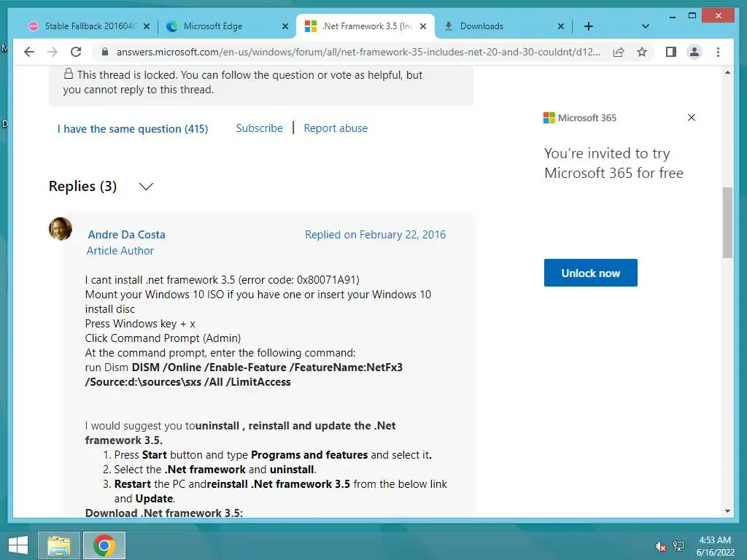Open the tab search dropdown chevron
The width and height of the screenshot is (747, 560).
point(645,26)
